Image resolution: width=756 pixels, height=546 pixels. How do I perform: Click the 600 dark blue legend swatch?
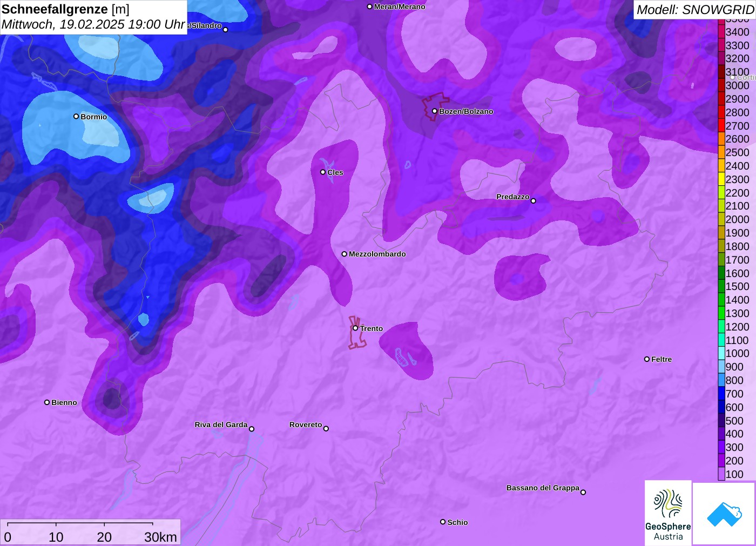[x=721, y=407]
